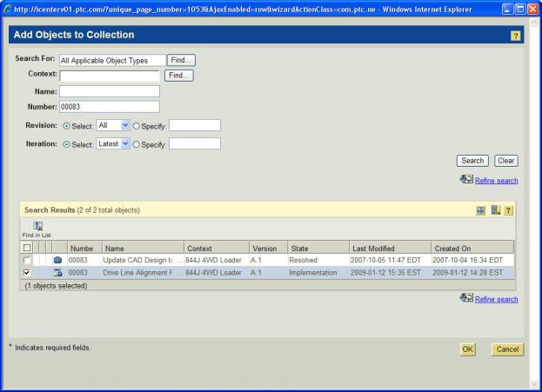Image resolution: width=542 pixels, height=392 pixels.
Task: Click 844J 4WD Loader in the Resolved row
Action: (x=213, y=260)
